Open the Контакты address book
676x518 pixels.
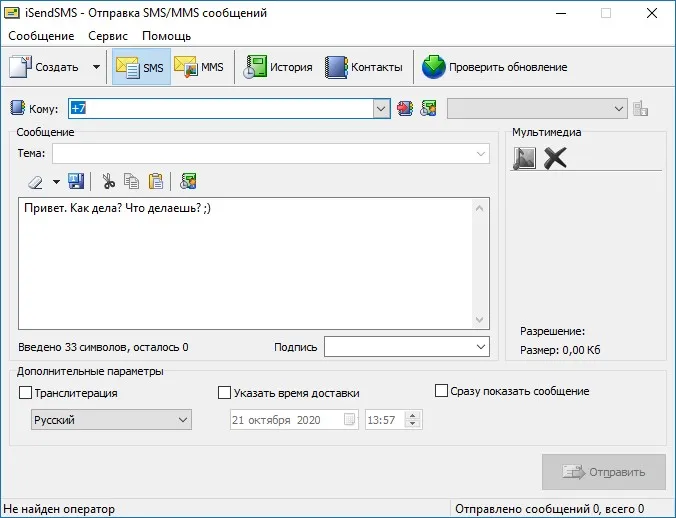[x=364, y=67]
